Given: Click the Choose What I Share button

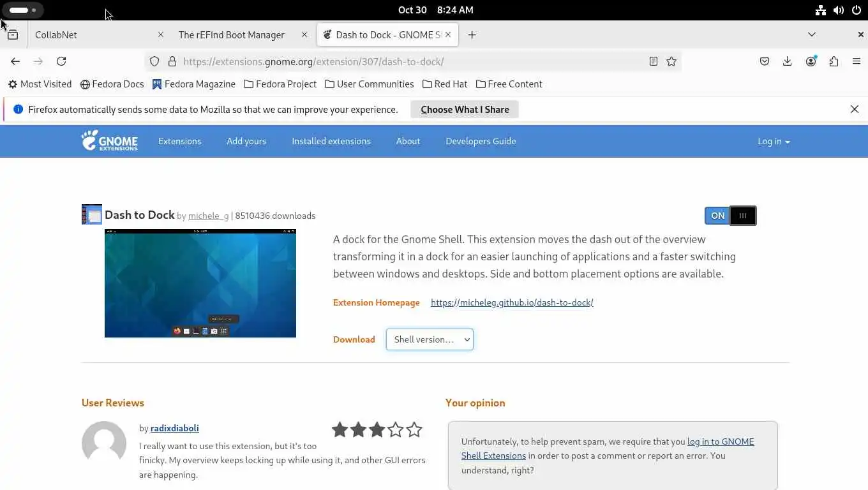Looking at the screenshot, I should point(465,109).
